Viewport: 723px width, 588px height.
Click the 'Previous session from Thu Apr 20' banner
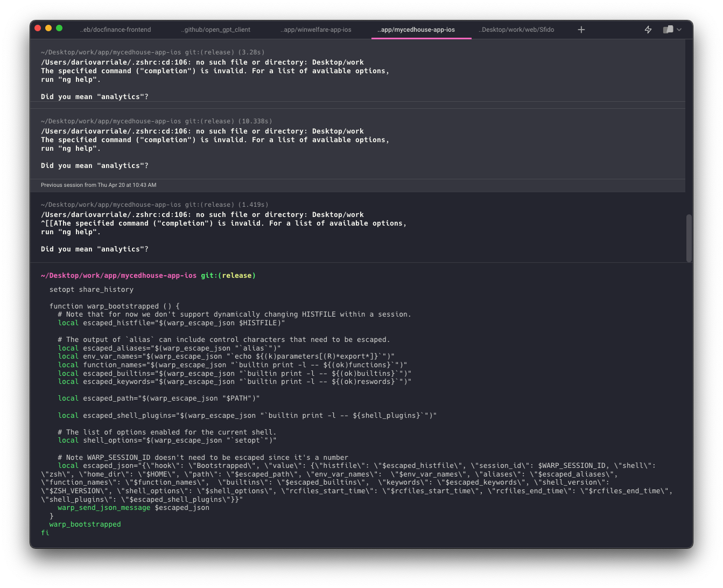(98, 185)
